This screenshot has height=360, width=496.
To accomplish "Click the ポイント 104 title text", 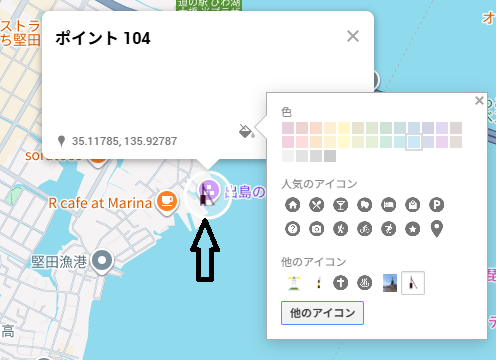I will pos(103,38).
